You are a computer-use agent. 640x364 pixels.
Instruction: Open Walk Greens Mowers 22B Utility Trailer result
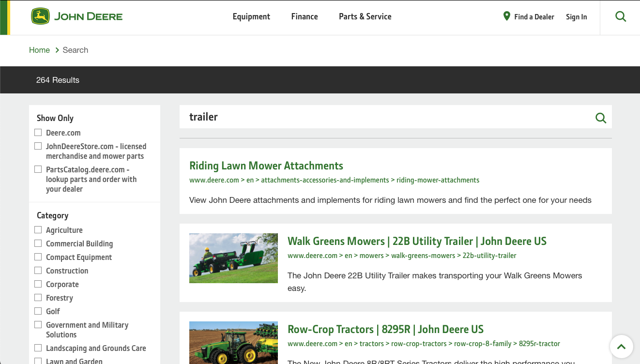[417, 242]
